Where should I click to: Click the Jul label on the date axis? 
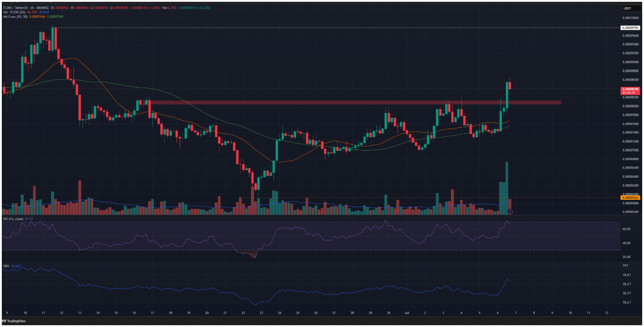407,312
